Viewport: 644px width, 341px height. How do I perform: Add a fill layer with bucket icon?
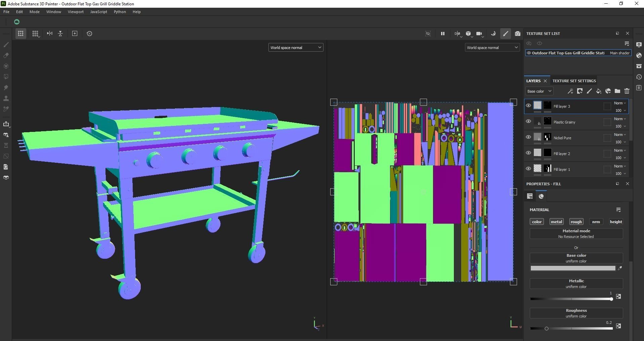599,91
